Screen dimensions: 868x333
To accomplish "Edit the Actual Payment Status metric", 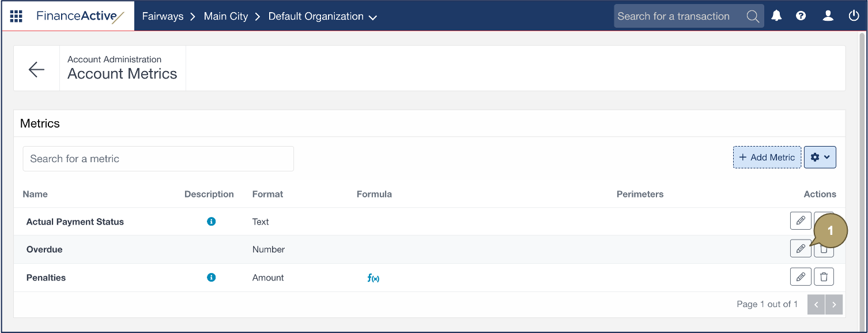I will coord(800,221).
